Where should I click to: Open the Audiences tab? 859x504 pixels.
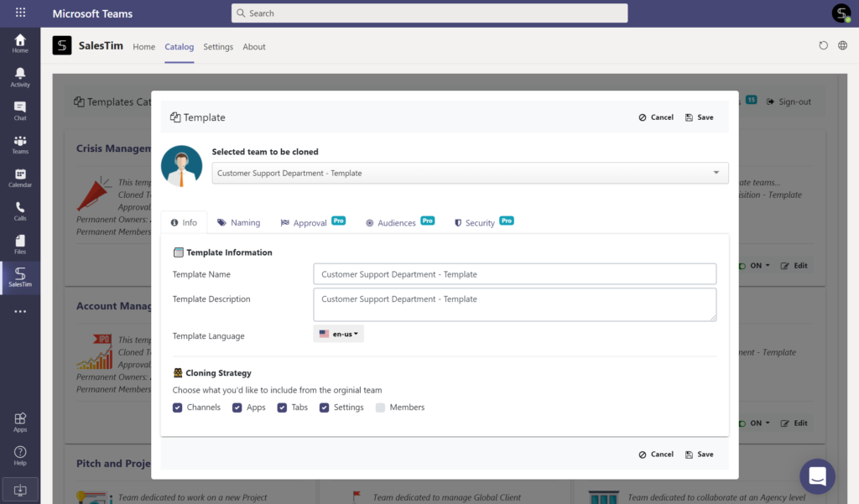[400, 222]
